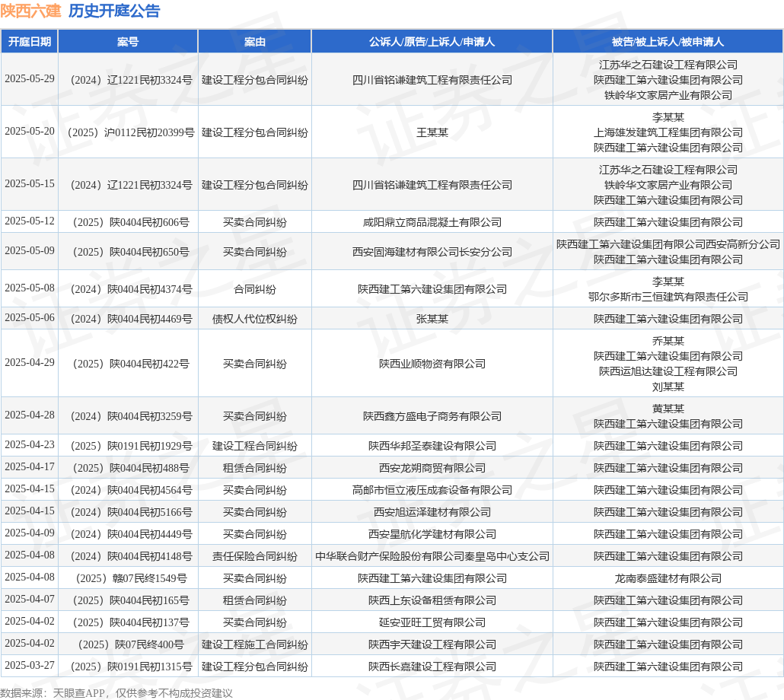784x700 pixels.
Task: Click the 债权人代位权纠纷 cause cell
Action: (254, 319)
